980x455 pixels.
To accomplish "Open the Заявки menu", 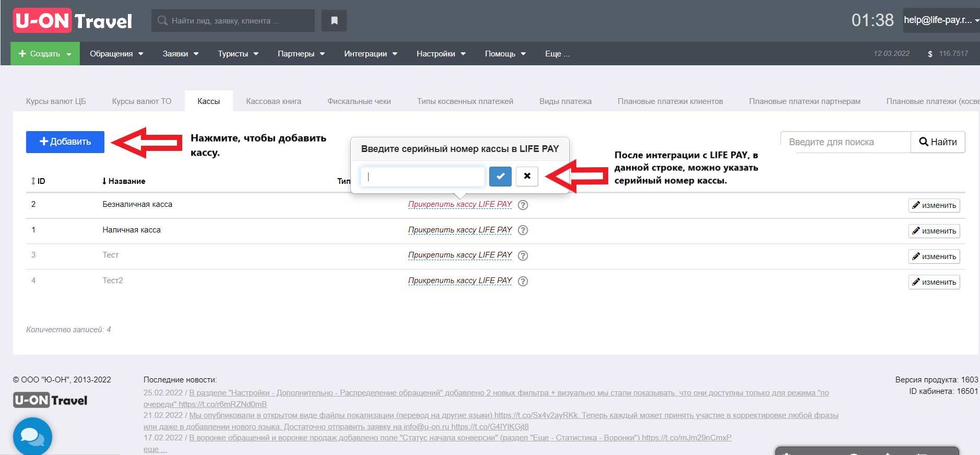I will 181,54.
